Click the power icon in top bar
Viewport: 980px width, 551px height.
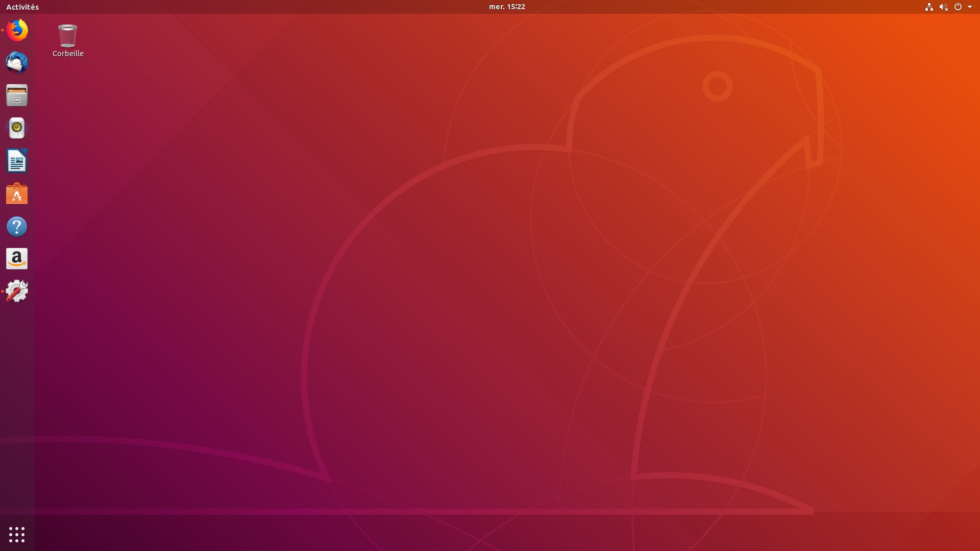point(958,7)
